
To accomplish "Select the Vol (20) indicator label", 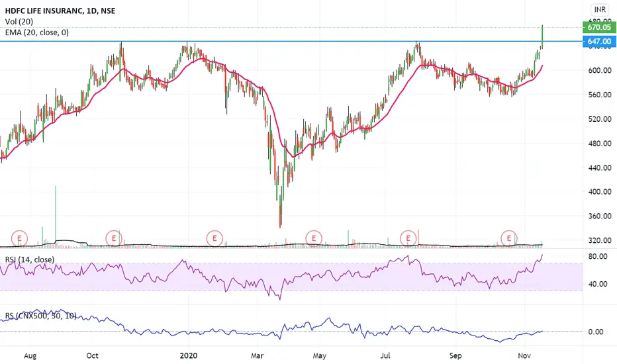I will click(x=19, y=22).
